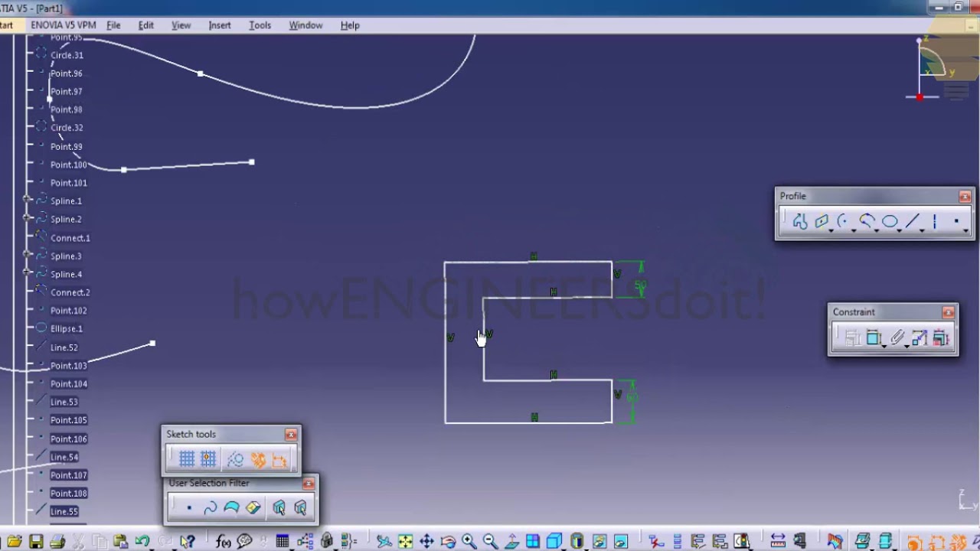
Task: Select the Constraint tool icon
Action: tap(874, 338)
